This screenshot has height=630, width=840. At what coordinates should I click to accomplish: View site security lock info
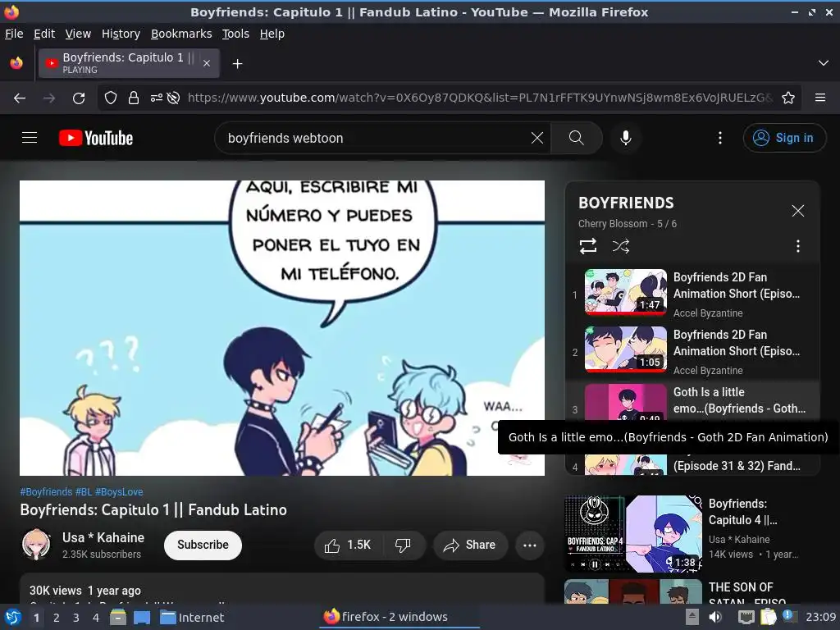pyautogui.click(x=134, y=98)
